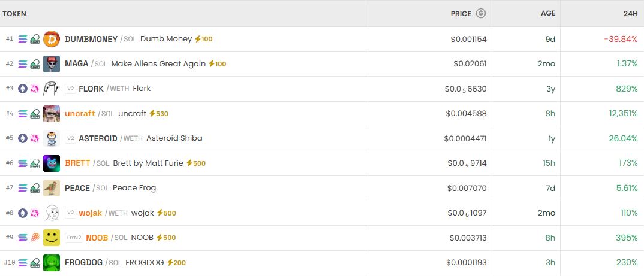644x276 pixels.
Task: Click the Asteroid Shiba dog logo
Action: [52, 138]
